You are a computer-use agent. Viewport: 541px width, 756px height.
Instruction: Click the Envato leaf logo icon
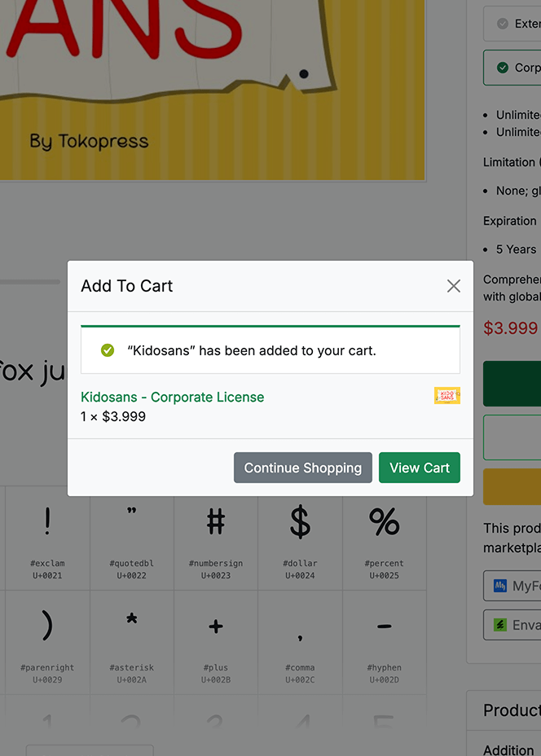500,625
